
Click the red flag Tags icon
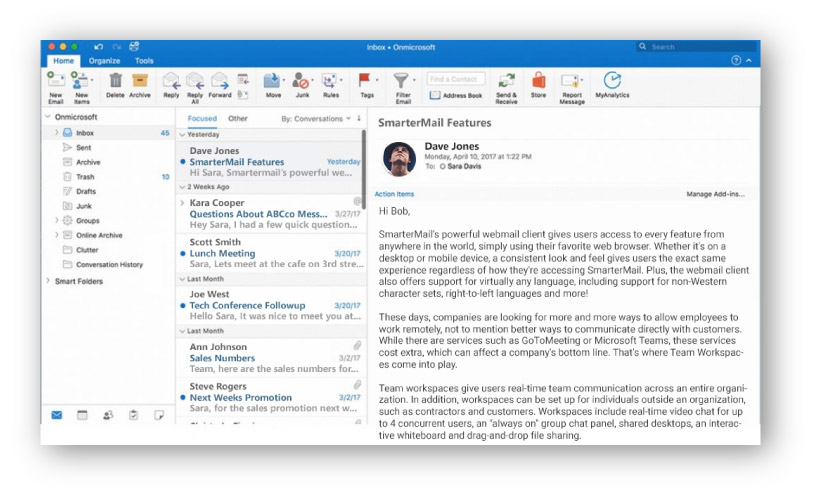tap(364, 80)
